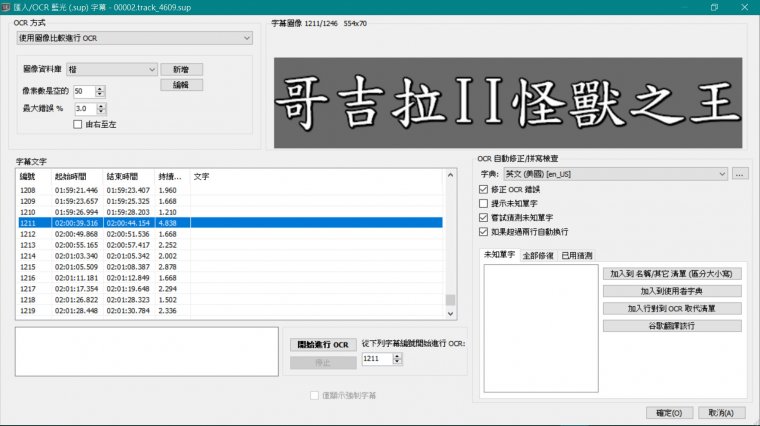Click the application icon in title bar

pos(6,7)
